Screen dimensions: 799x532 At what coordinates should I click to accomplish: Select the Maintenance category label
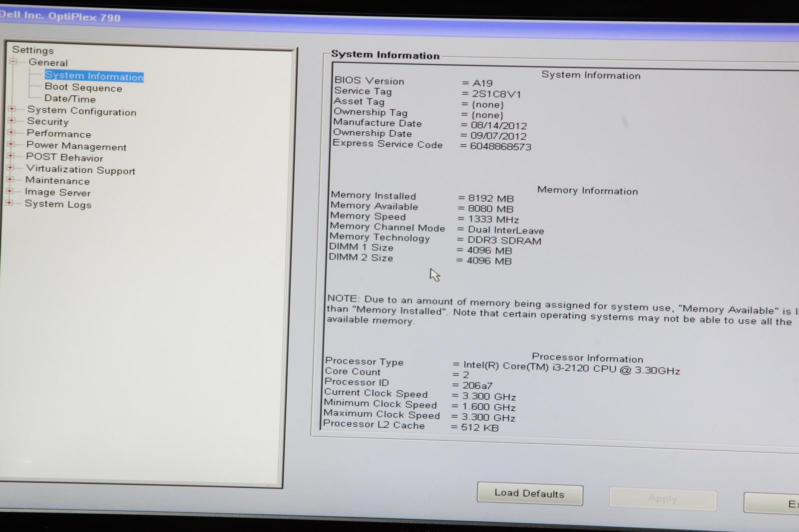tap(57, 180)
